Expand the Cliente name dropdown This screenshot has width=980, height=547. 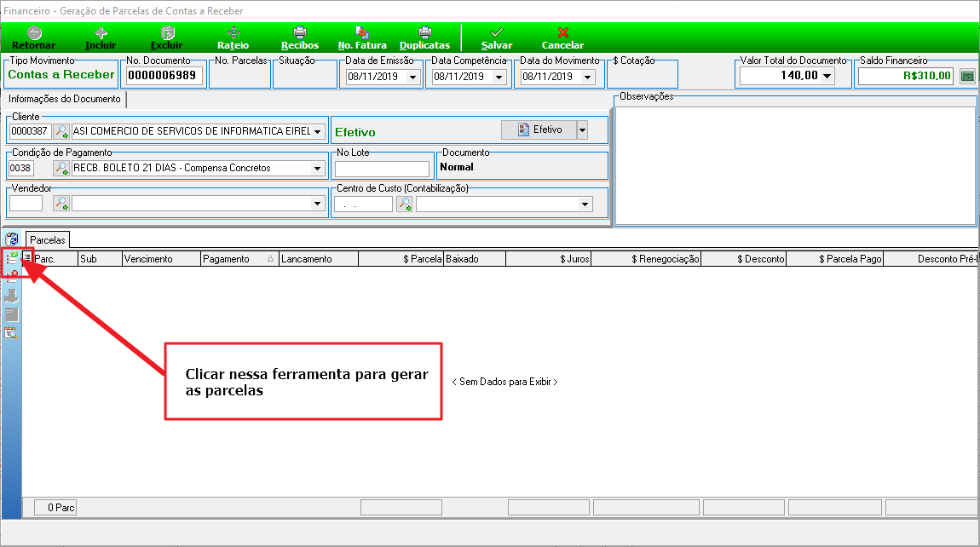318,131
